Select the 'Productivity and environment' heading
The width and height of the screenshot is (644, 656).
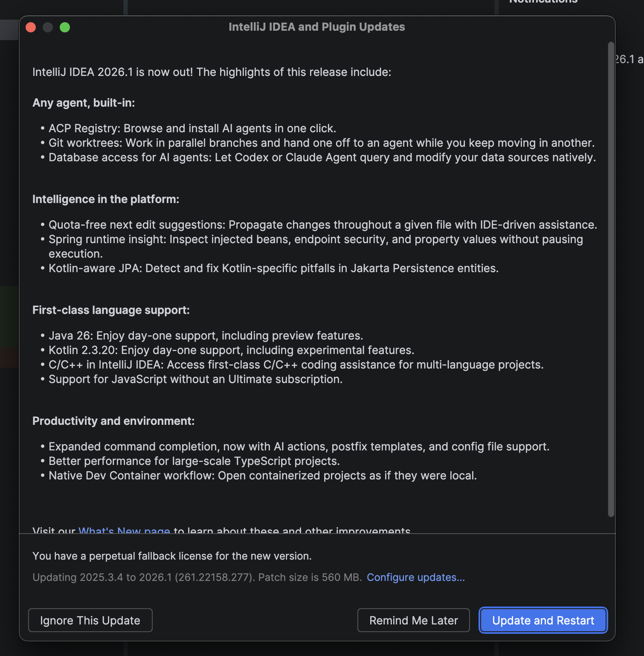pos(113,421)
